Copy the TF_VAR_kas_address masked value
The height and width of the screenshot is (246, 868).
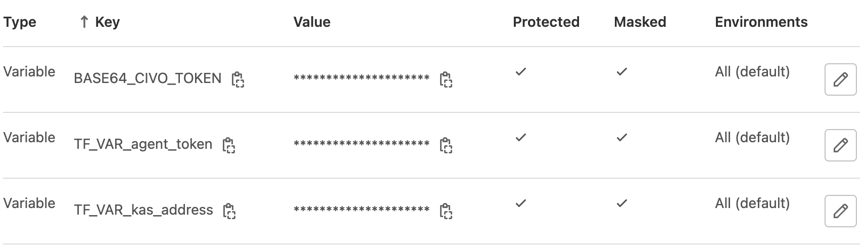(446, 211)
